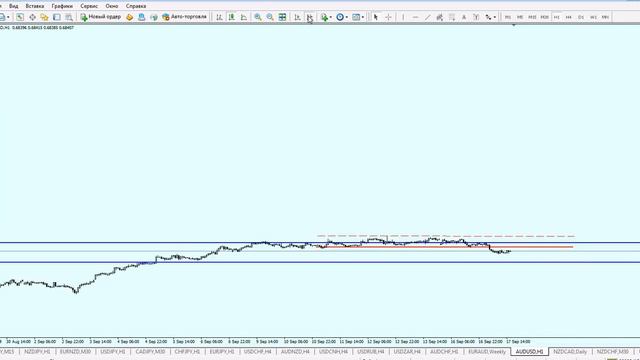Expand the Templates dropdown arrow
This screenshot has height=360, width=640.
click(363, 17)
